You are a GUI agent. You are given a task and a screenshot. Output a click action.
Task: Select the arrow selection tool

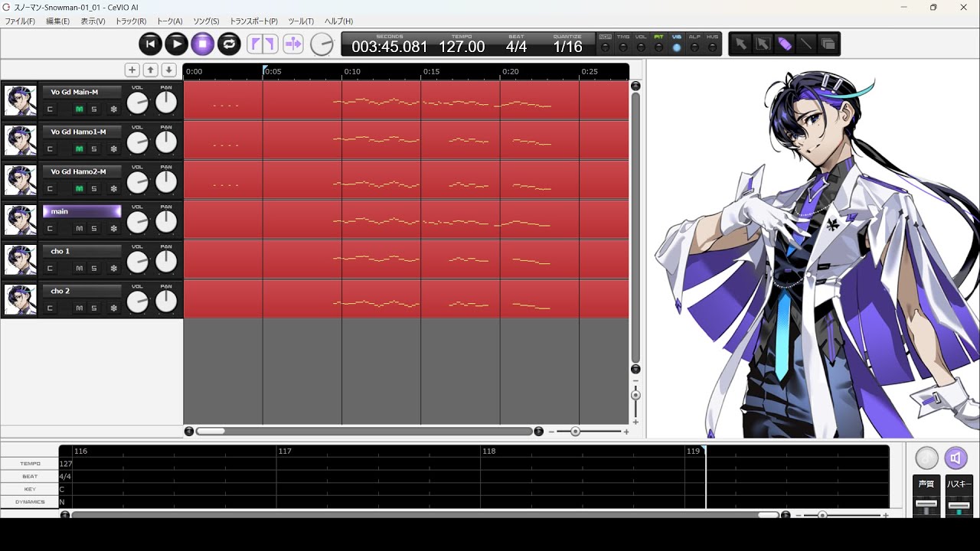(x=741, y=44)
